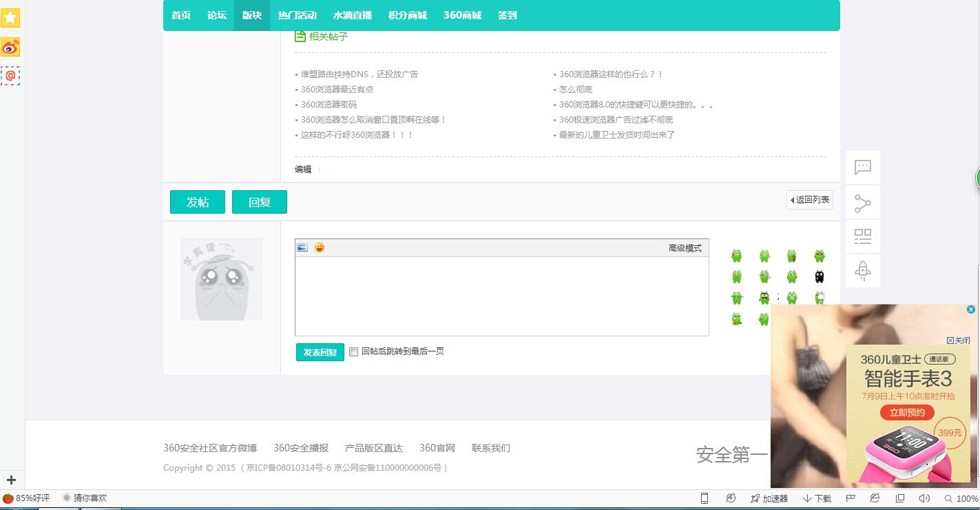Viewport: 980px width, 510px height.
Task: Open 360安全播报 footer link
Action: (301, 448)
